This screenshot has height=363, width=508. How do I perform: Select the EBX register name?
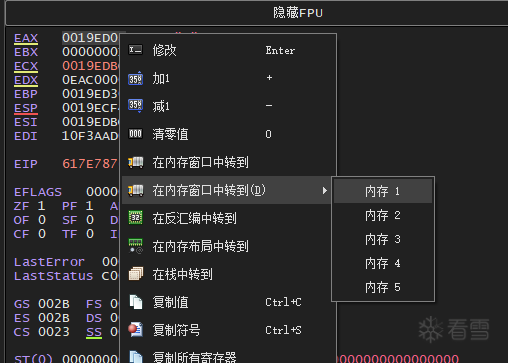[x=26, y=52]
